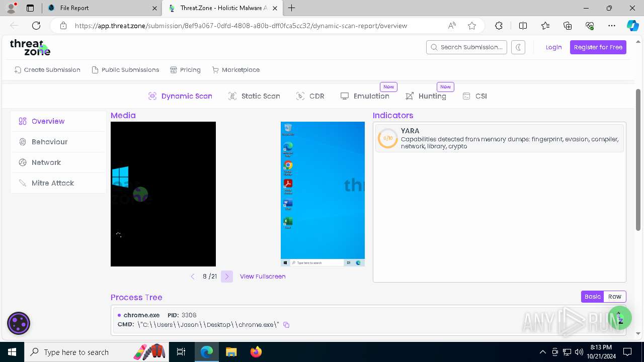Select Basic process tree view
The image size is (644, 362).
coord(592,297)
